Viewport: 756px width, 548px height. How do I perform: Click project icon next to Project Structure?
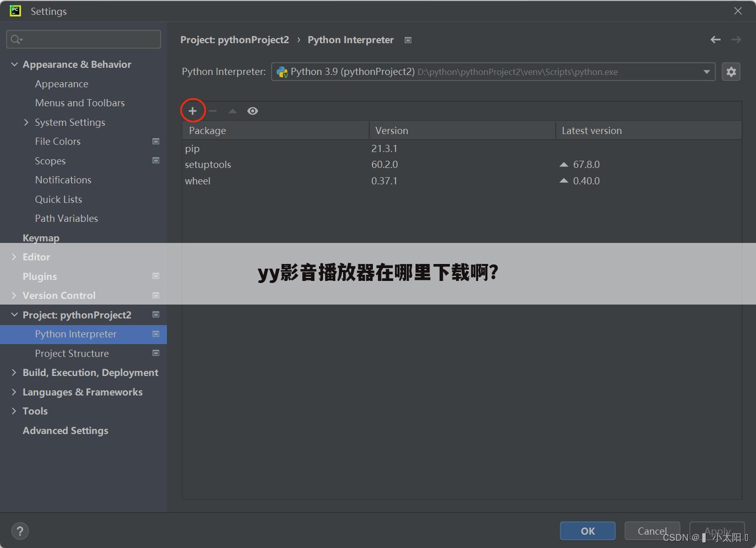156,353
